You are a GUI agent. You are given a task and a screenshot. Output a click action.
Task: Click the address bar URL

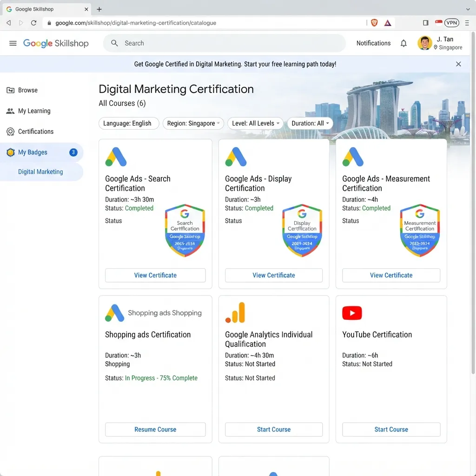136,23
